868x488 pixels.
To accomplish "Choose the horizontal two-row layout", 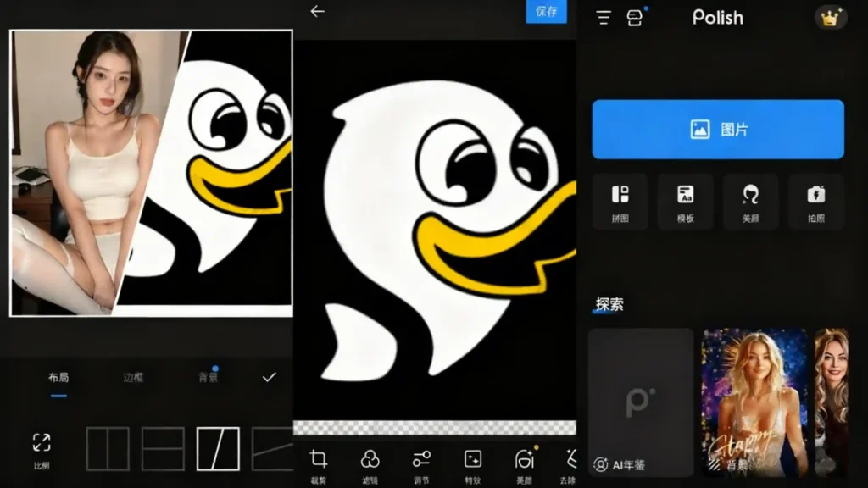I will pyautogui.click(x=163, y=449).
